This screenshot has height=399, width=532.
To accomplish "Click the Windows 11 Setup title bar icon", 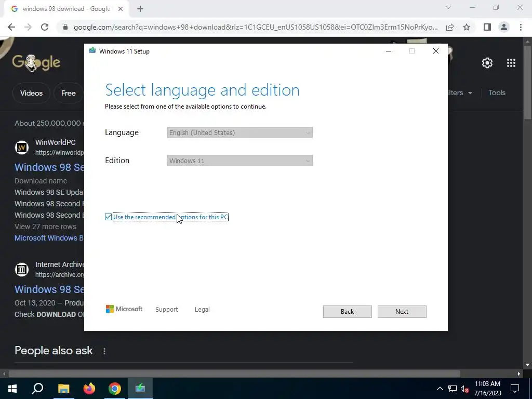I will [x=92, y=51].
